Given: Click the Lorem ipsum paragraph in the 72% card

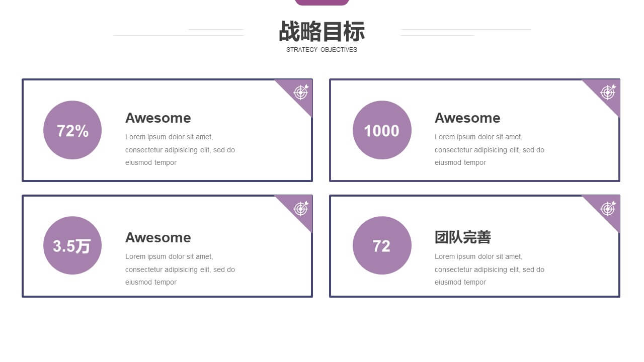Looking at the screenshot, I should pos(180,150).
